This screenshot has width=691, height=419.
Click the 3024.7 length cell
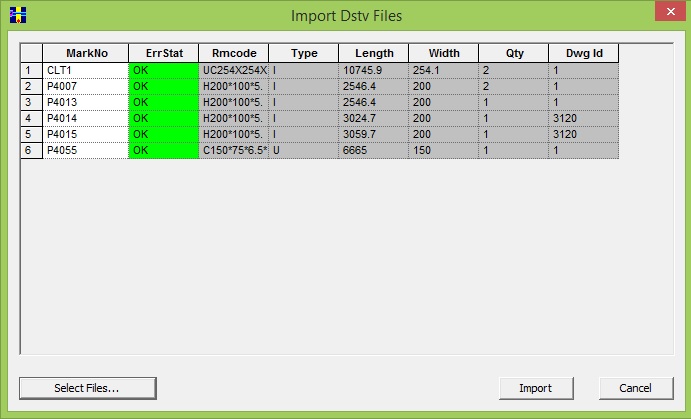pyautogui.click(x=373, y=118)
